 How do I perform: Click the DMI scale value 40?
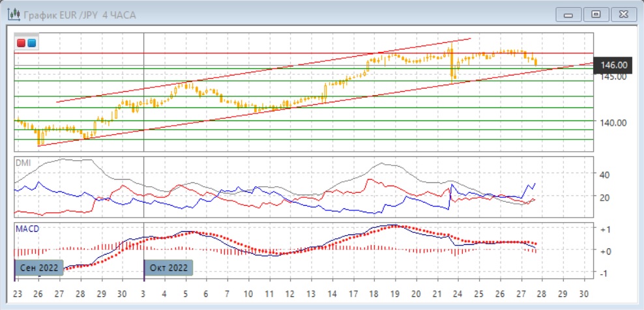point(605,175)
